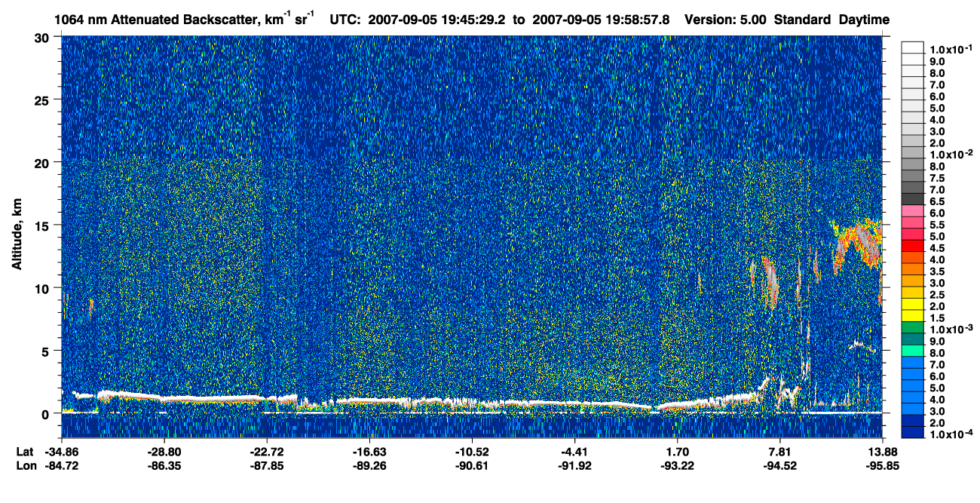The image size is (980, 503).
Task: Click the "Lat" row label
Action: click(x=25, y=452)
